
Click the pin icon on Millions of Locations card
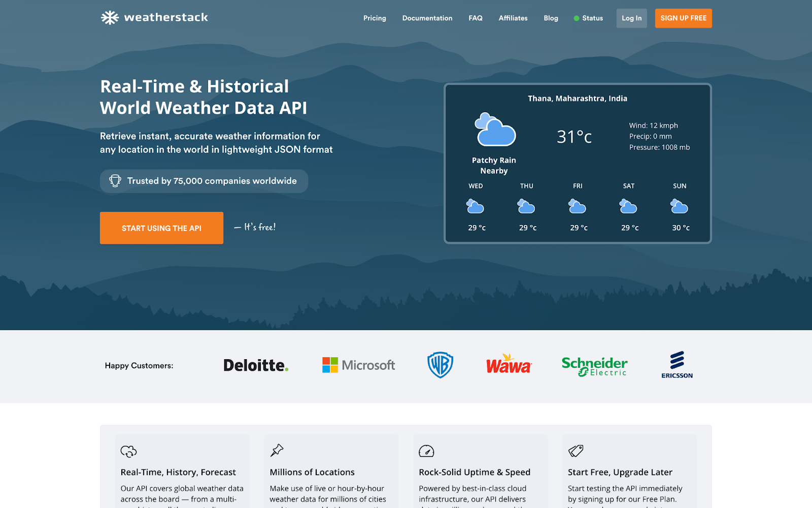tap(277, 451)
